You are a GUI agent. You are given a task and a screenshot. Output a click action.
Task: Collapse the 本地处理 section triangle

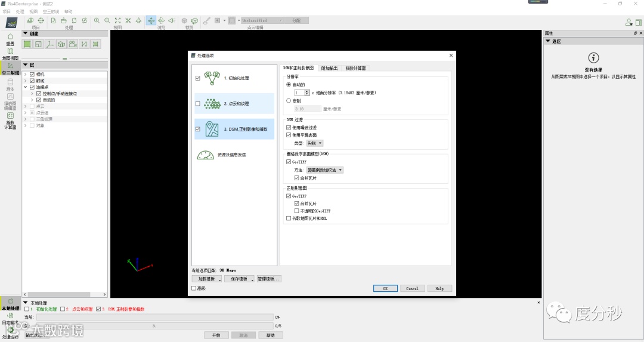(26, 303)
